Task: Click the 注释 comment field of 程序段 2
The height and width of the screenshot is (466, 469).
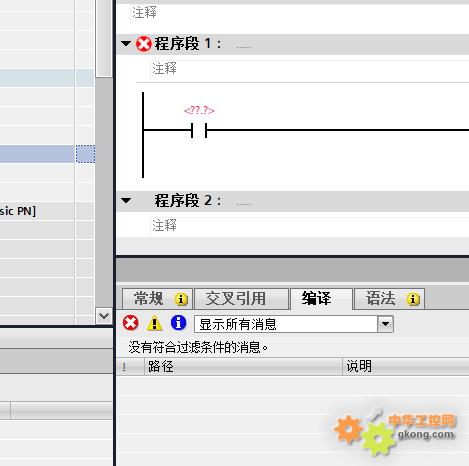Action: pyautogui.click(x=310, y=225)
